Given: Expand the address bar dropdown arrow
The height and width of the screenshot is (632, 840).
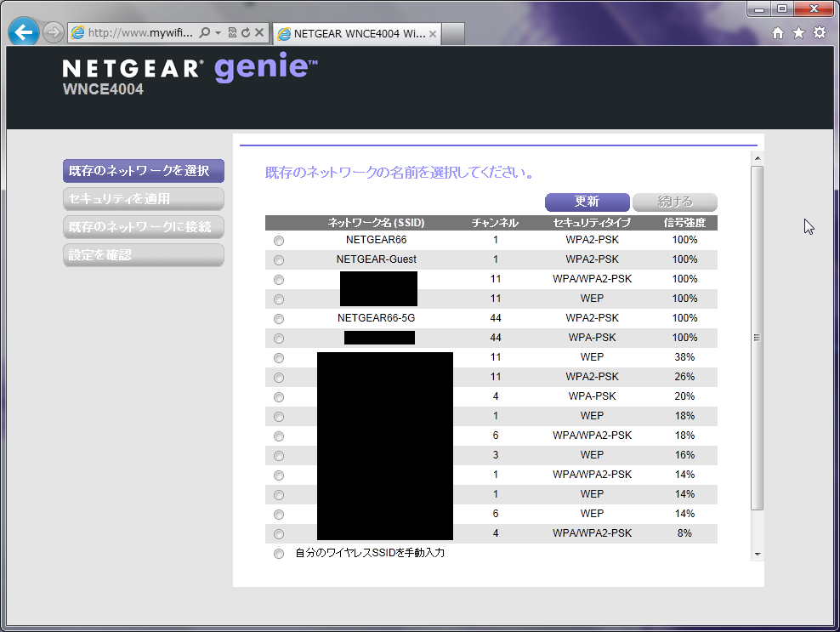Looking at the screenshot, I should coord(219,33).
